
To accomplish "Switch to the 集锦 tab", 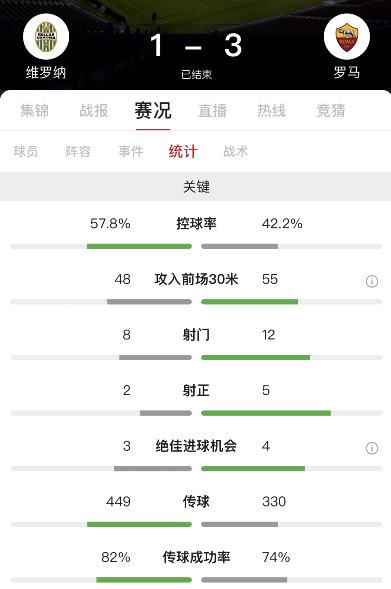I will [35, 111].
